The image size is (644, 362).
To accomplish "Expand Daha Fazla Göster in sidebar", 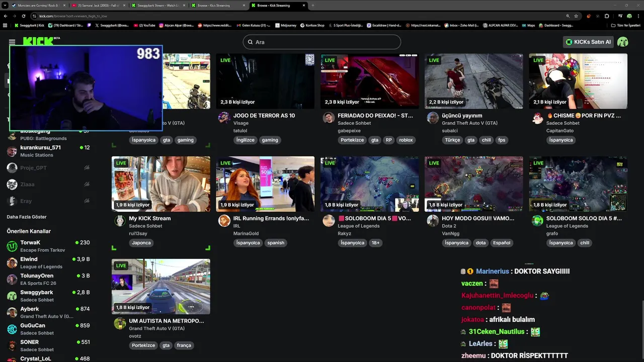I will tap(26, 217).
